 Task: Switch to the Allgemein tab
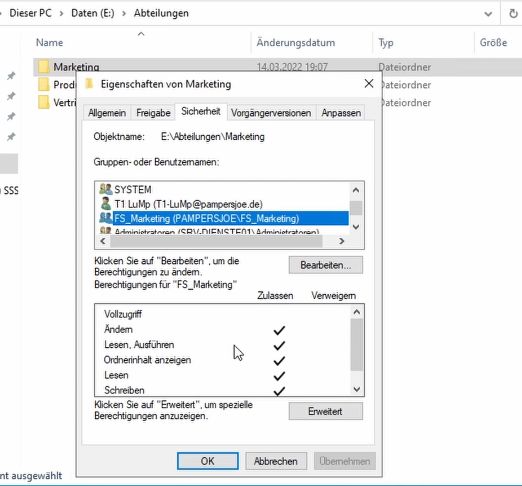point(107,113)
